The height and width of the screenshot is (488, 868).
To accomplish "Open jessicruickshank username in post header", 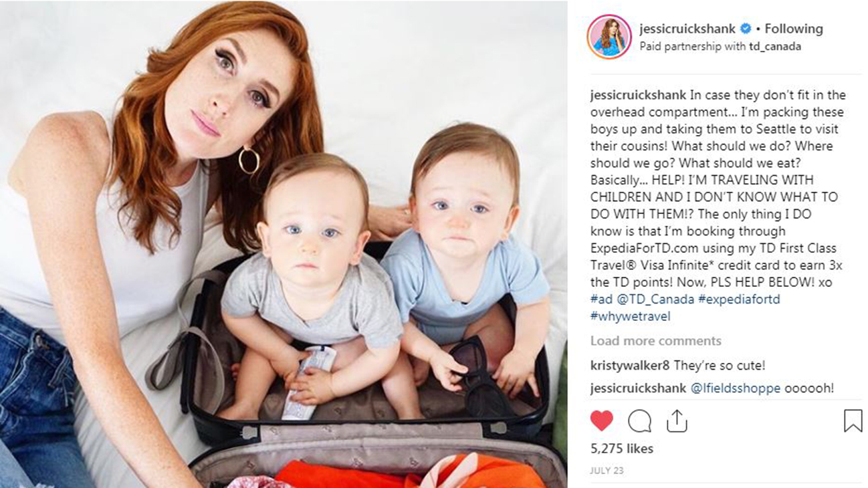I will [687, 29].
